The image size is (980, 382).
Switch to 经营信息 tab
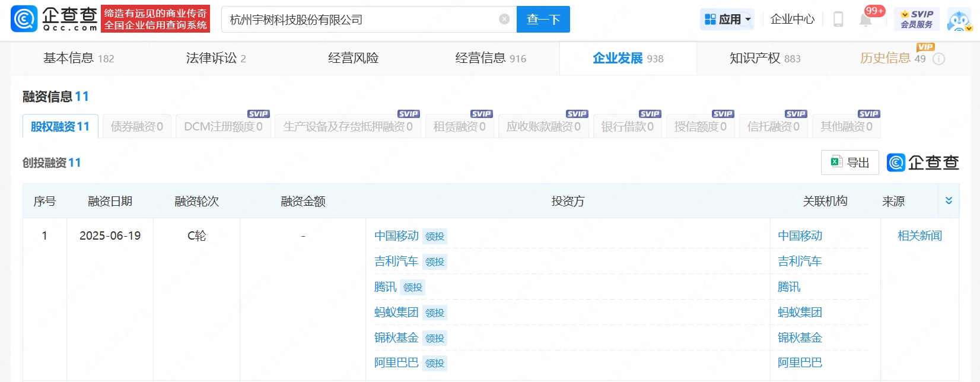491,58
